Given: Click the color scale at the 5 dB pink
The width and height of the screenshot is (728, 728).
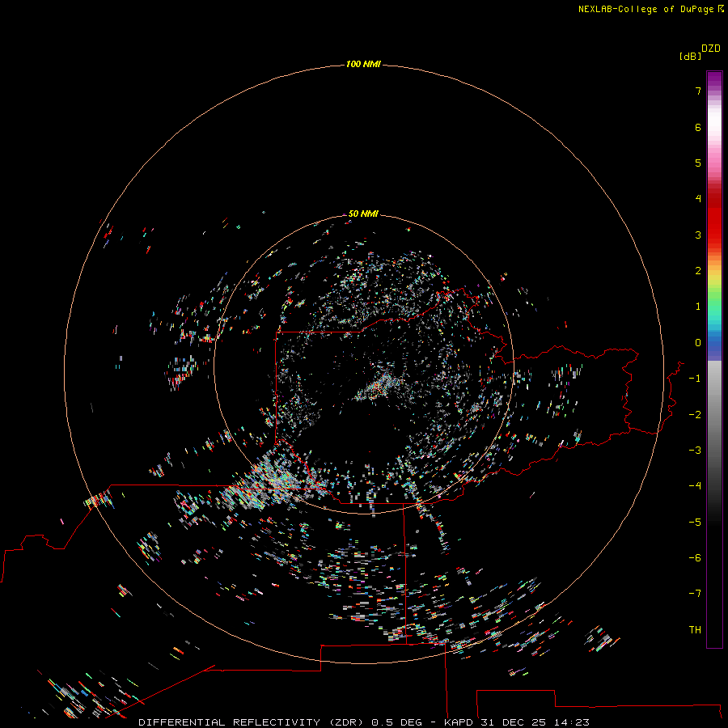Looking at the screenshot, I should point(714,163).
